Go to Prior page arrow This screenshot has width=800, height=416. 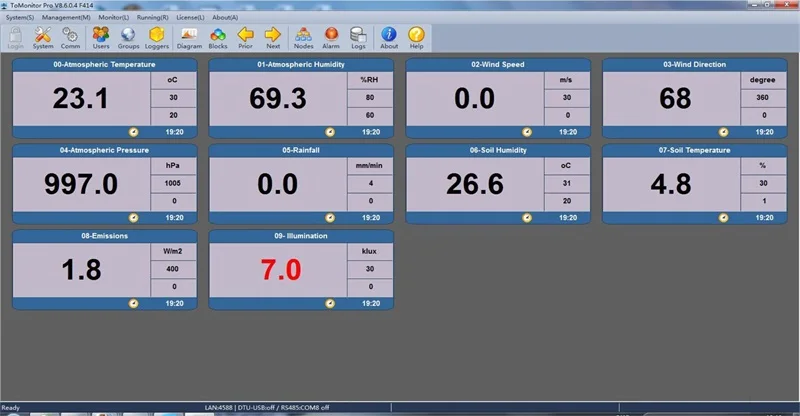(x=246, y=36)
